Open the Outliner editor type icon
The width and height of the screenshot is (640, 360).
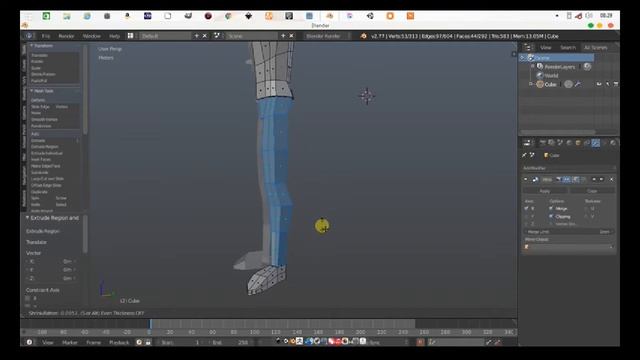(527, 47)
